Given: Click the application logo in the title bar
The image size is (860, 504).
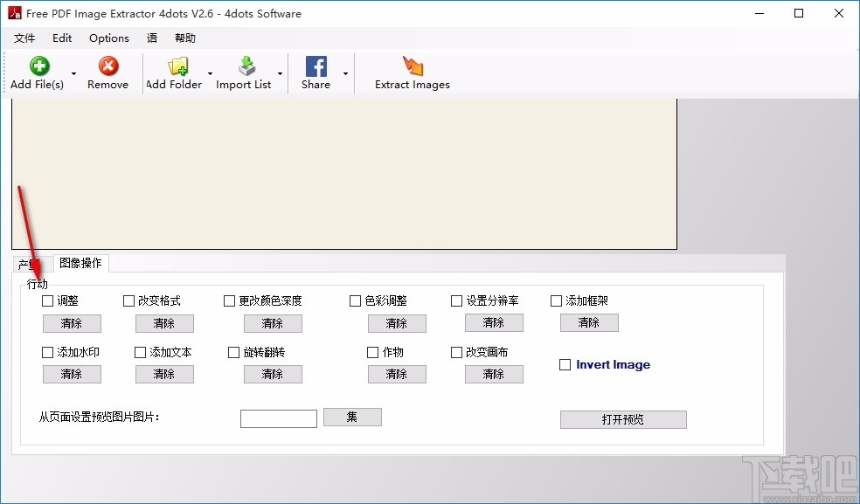Looking at the screenshot, I should point(13,13).
